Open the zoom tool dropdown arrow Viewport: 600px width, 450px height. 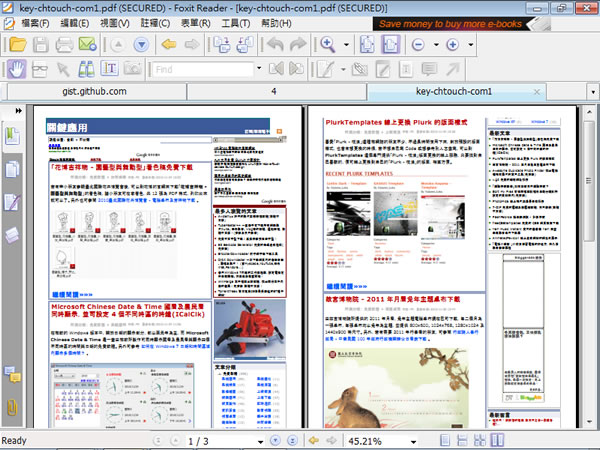point(346,45)
